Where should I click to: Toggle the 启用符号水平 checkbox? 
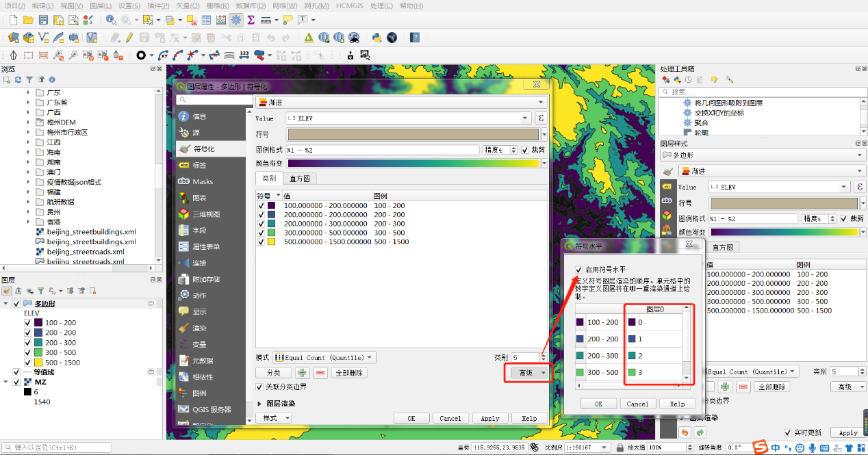(x=579, y=270)
